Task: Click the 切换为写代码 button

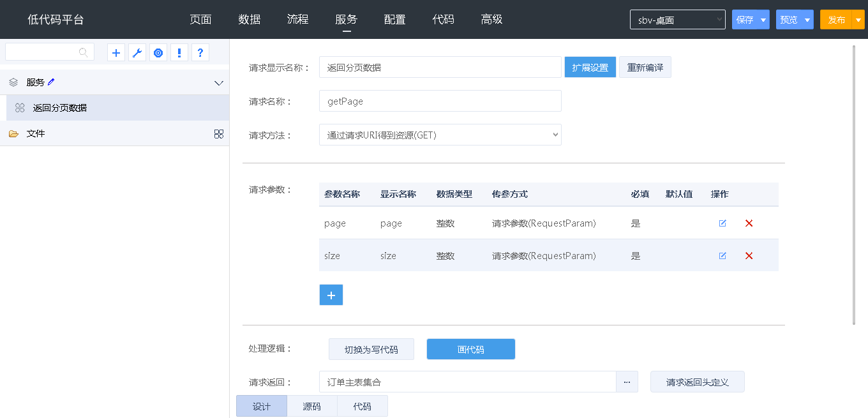Action: tap(371, 350)
